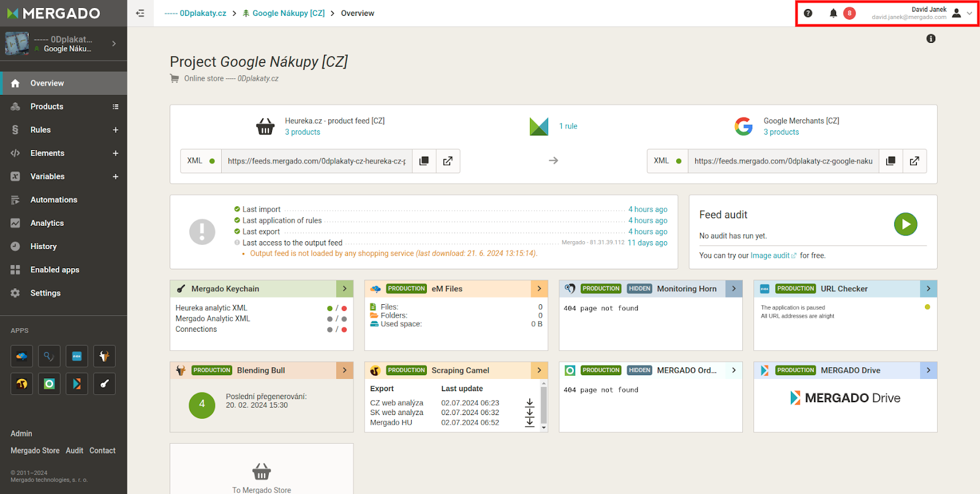Add a new variable with the Variables plus icon

coord(115,176)
